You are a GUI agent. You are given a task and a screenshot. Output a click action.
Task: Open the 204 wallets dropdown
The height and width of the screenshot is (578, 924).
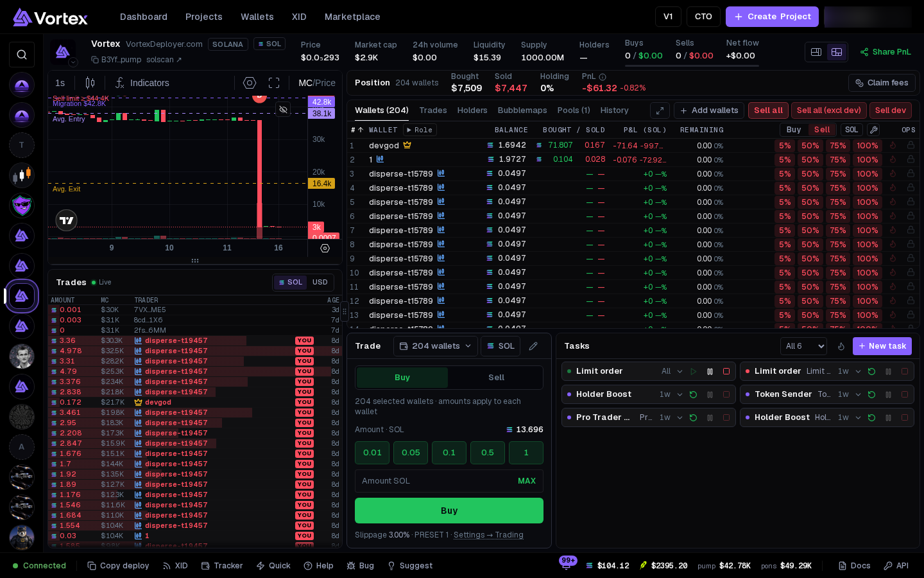pyautogui.click(x=436, y=346)
